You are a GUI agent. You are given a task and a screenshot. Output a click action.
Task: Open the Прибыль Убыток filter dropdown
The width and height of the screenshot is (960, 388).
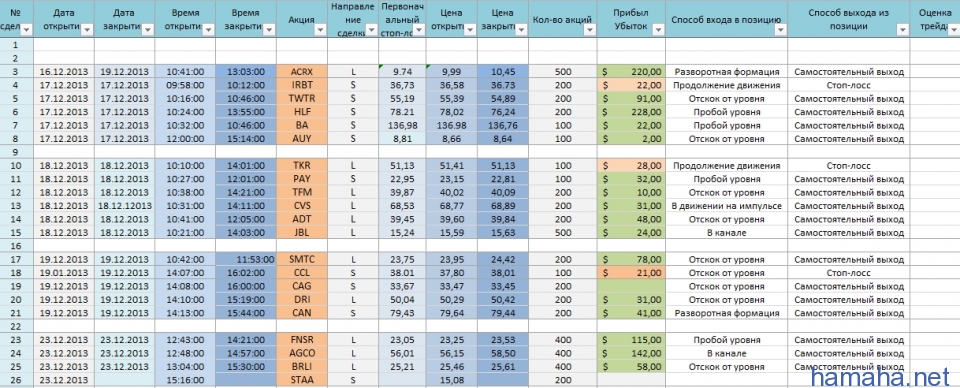click(x=658, y=29)
